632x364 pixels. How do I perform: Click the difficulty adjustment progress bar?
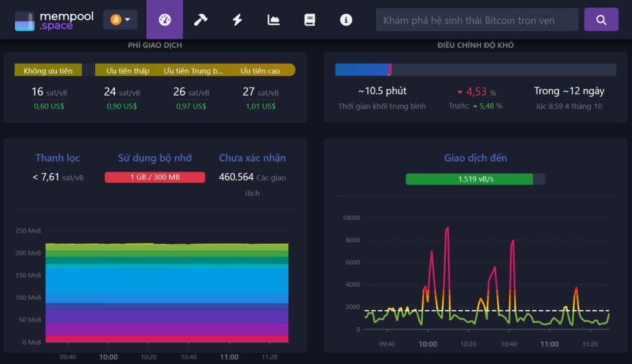(x=476, y=70)
